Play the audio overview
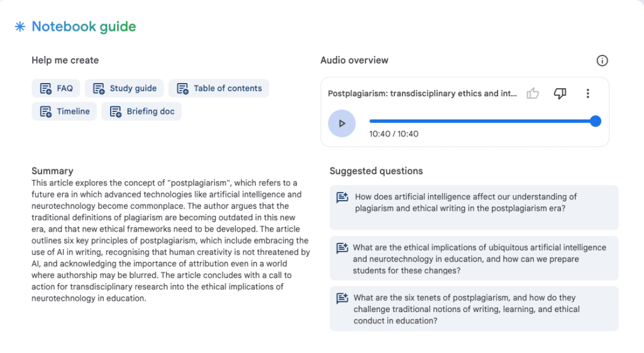Screen dimensions: 644x353 pyautogui.click(x=341, y=123)
